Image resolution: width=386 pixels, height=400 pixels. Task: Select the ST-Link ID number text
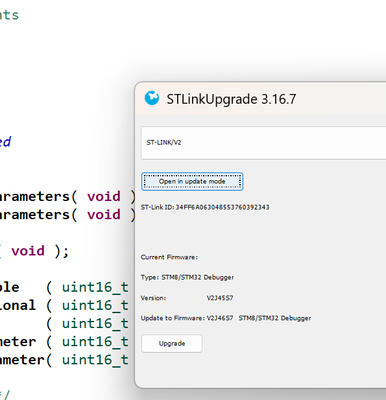click(x=222, y=207)
